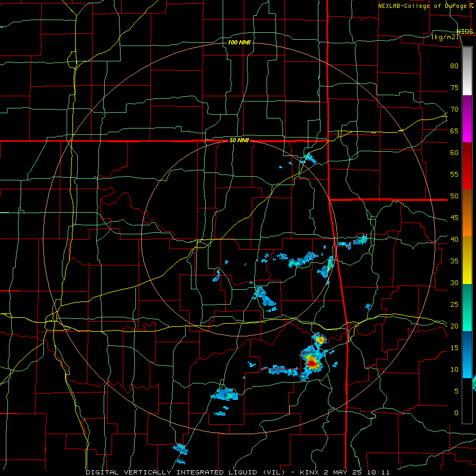Select the 15 value on the VIL scale

[x=454, y=348]
